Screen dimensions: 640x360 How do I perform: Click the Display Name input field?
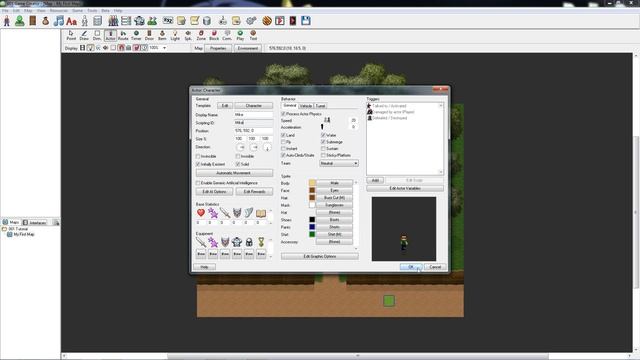[x=253, y=115]
